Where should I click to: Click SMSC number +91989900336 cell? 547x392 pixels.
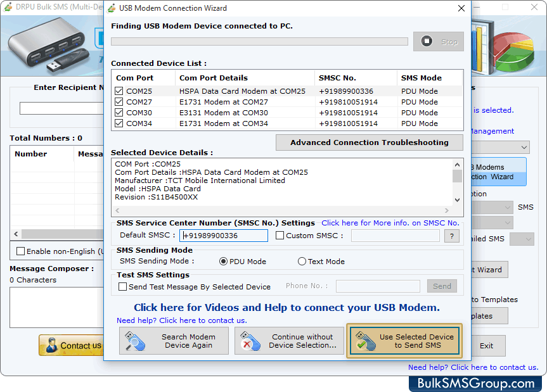tap(346, 91)
